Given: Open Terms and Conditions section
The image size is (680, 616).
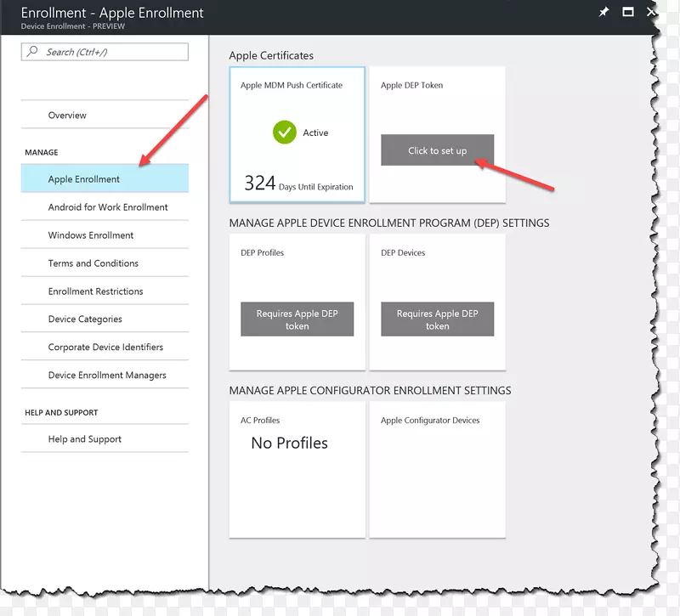Looking at the screenshot, I should pos(93,263).
